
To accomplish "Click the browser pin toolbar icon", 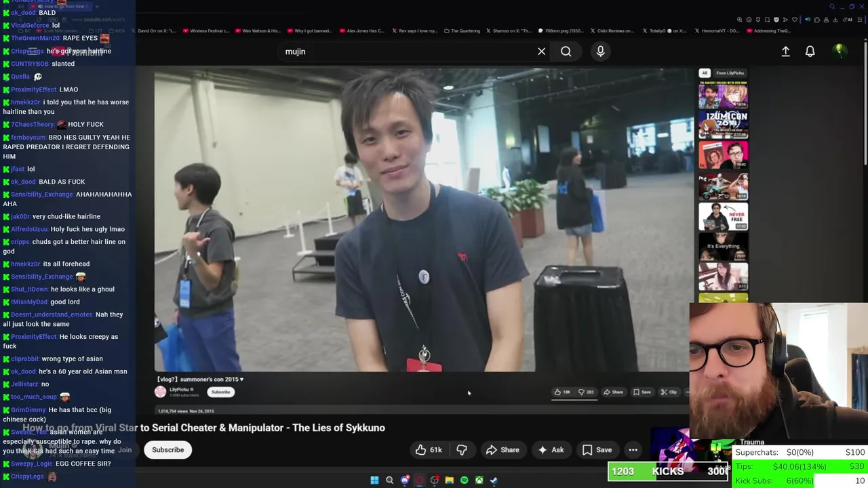I will [x=758, y=20].
